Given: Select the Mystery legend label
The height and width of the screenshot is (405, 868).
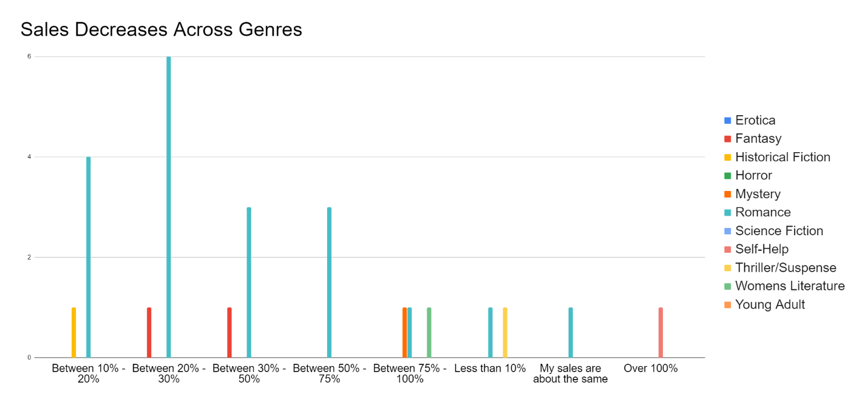Looking at the screenshot, I should click(x=758, y=194).
